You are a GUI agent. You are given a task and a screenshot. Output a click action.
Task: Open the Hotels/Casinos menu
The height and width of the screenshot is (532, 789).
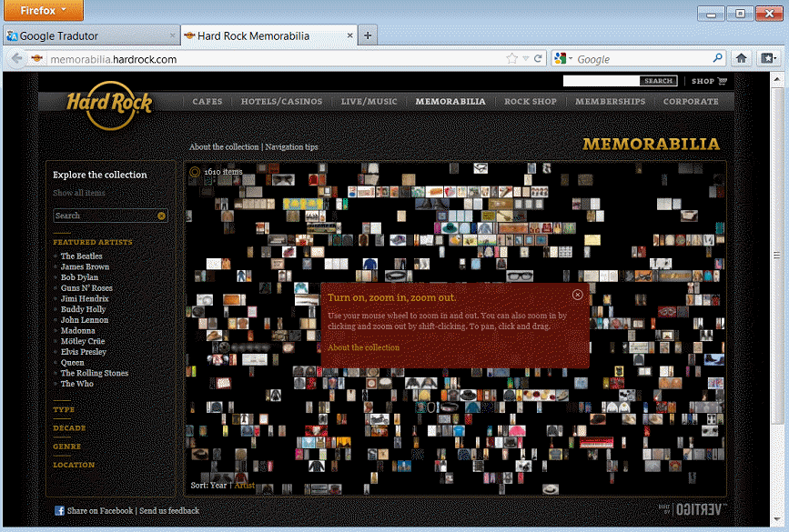tap(282, 102)
